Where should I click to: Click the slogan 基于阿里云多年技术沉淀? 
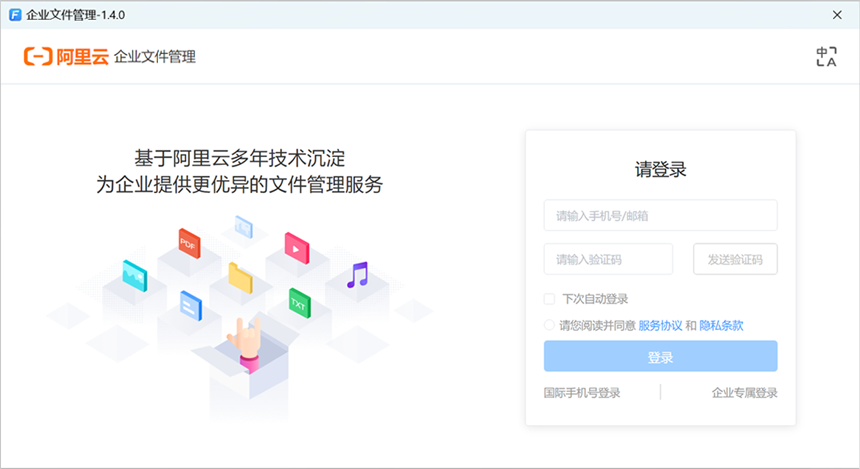click(240, 158)
